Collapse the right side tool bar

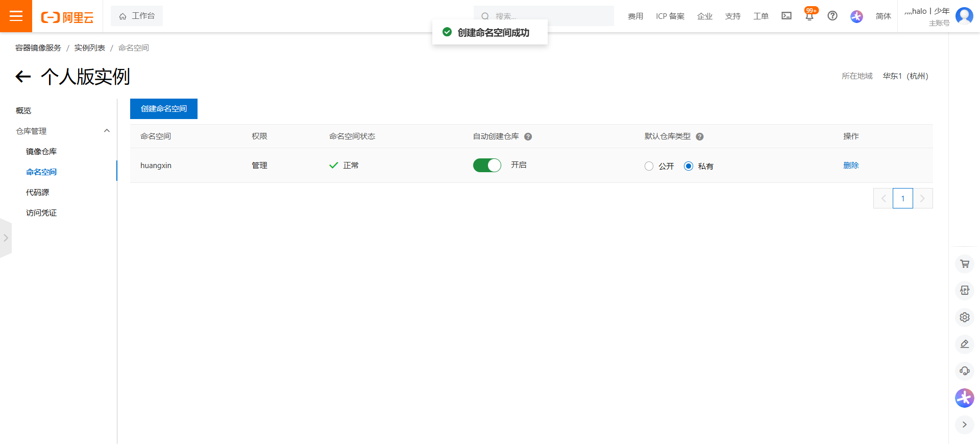pyautogui.click(x=965, y=425)
